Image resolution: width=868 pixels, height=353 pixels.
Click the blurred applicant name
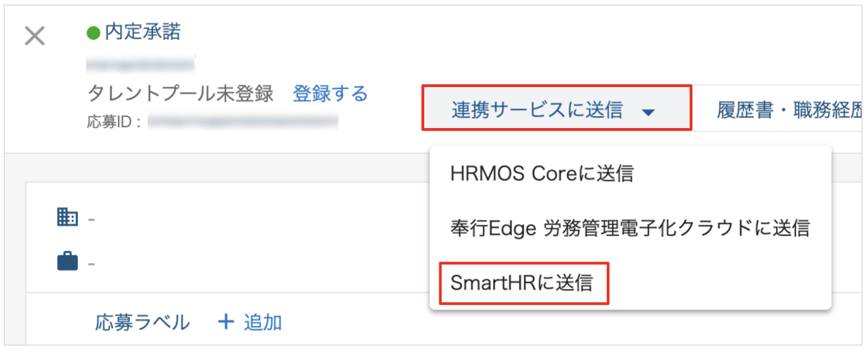pyautogui.click(x=140, y=64)
